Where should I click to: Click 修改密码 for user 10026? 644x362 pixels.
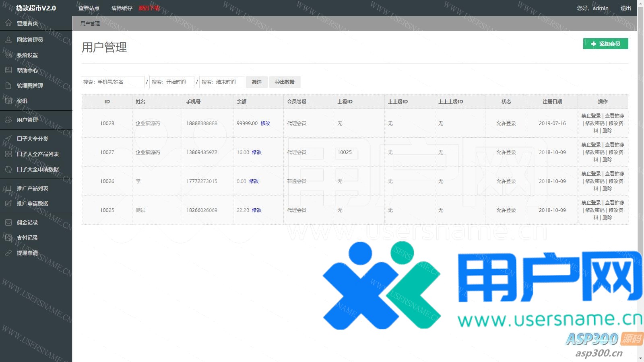pos(595,181)
